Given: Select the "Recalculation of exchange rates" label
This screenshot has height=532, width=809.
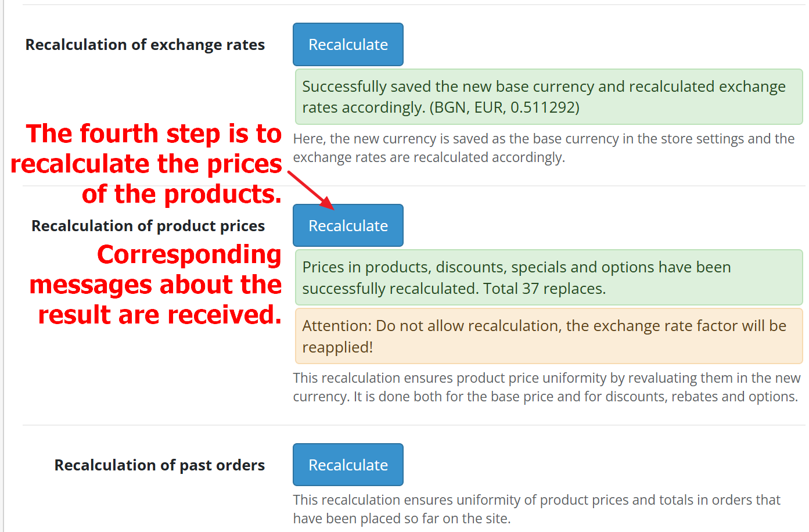Looking at the screenshot, I should [x=145, y=45].
